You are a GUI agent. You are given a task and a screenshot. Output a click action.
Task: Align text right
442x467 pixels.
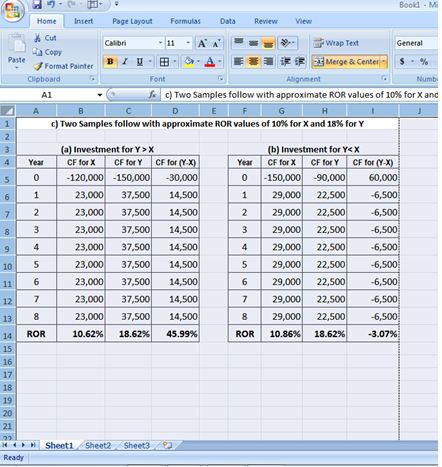[268, 62]
